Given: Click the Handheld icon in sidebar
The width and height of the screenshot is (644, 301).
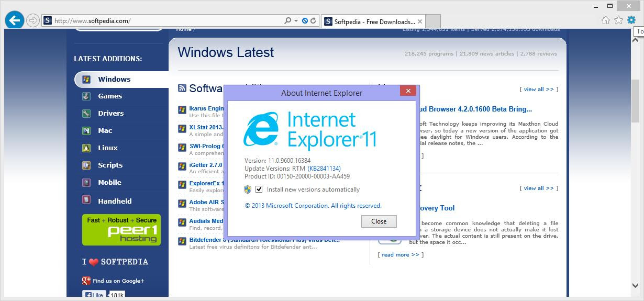Looking at the screenshot, I should pos(86,200).
